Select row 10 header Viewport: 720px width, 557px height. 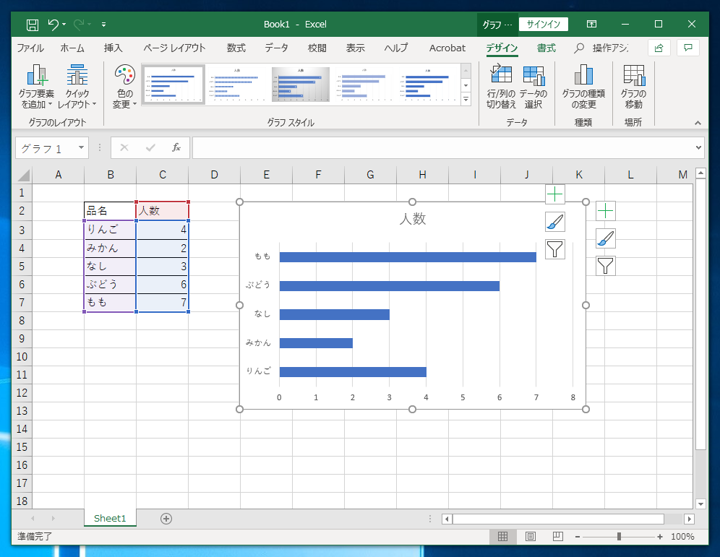22,357
